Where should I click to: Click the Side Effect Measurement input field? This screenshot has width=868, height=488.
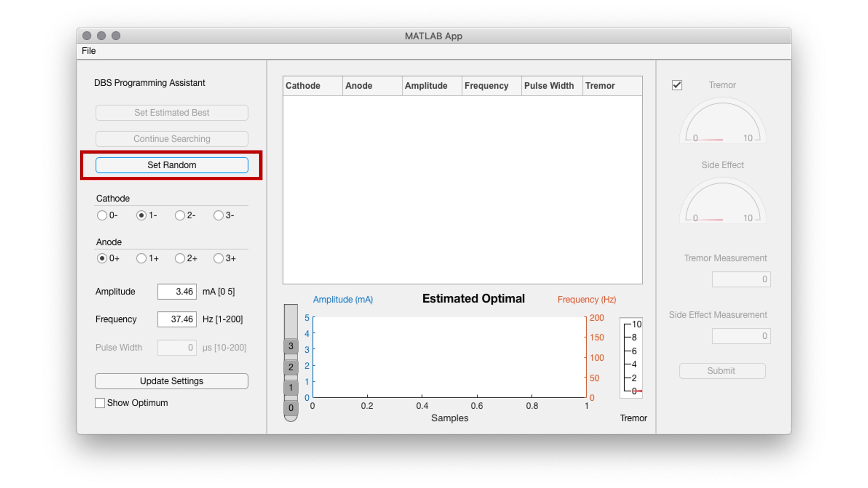[741, 336]
